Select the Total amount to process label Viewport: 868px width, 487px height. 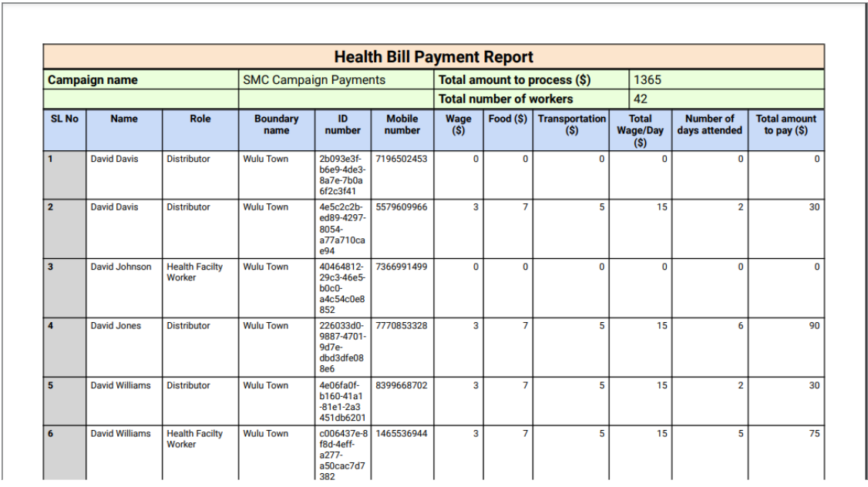[514, 79]
